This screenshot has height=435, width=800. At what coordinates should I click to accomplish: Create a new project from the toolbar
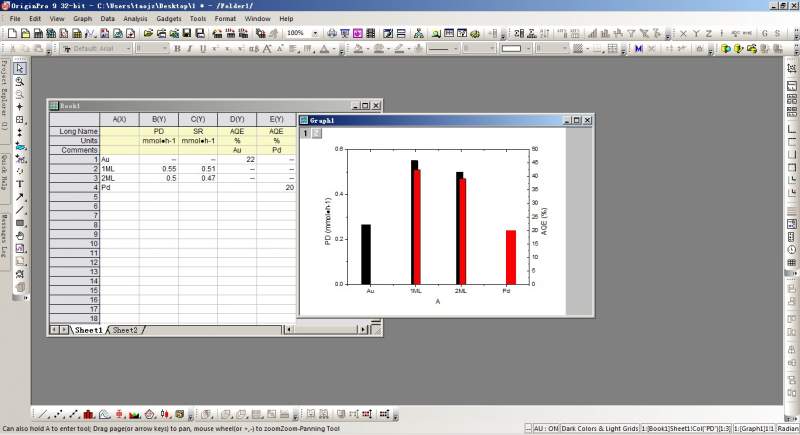[12, 34]
